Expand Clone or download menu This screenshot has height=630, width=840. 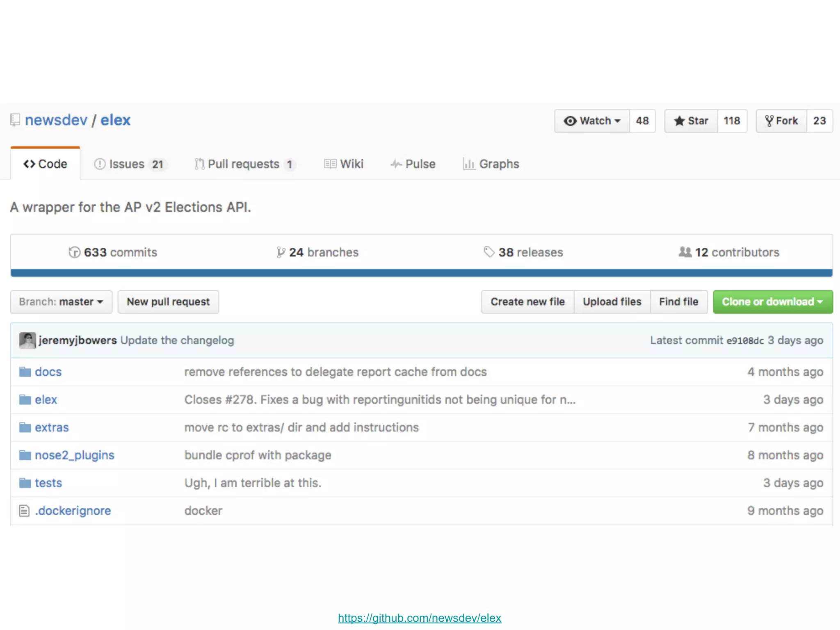(x=773, y=302)
